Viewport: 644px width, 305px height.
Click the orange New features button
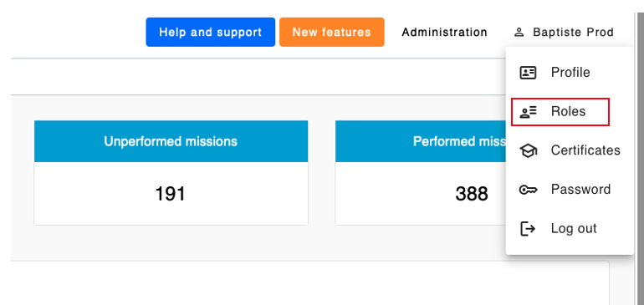tap(332, 32)
